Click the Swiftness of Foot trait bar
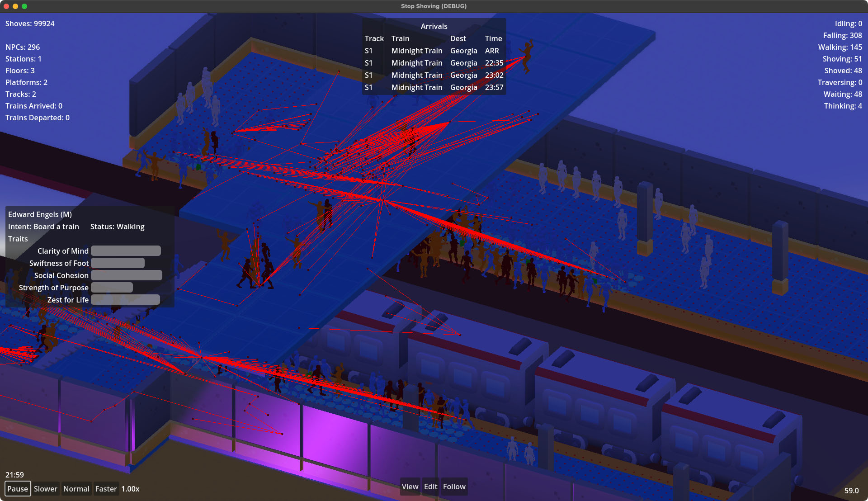The image size is (868, 501). (118, 263)
